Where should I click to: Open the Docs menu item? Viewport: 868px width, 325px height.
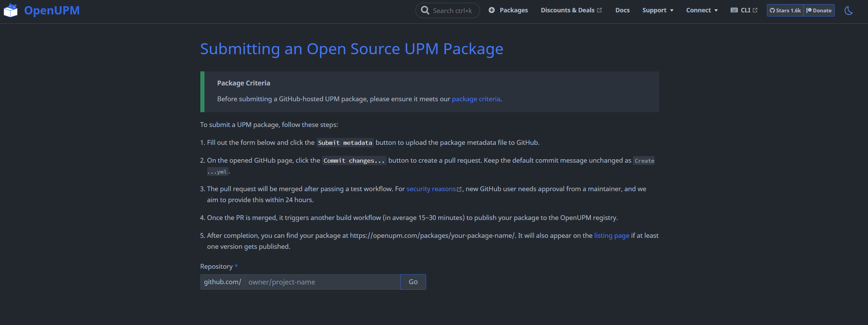click(622, 10)
